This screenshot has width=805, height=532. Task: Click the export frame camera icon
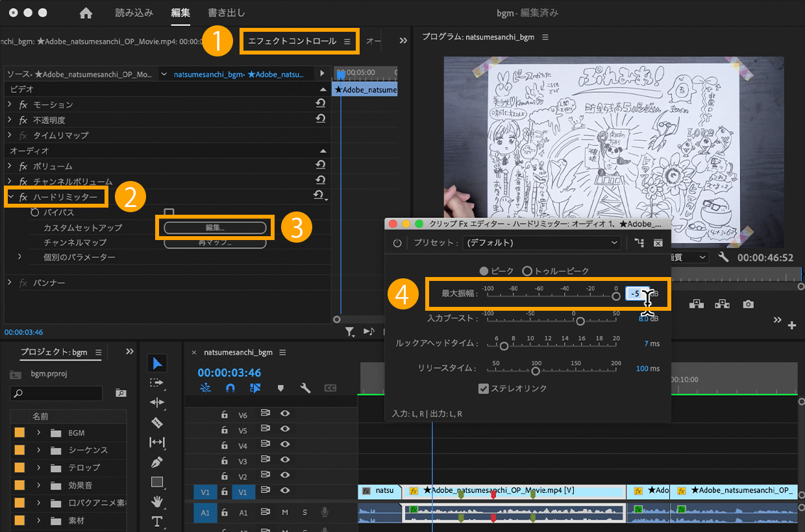pyautogui.click(x=749, y=304)
